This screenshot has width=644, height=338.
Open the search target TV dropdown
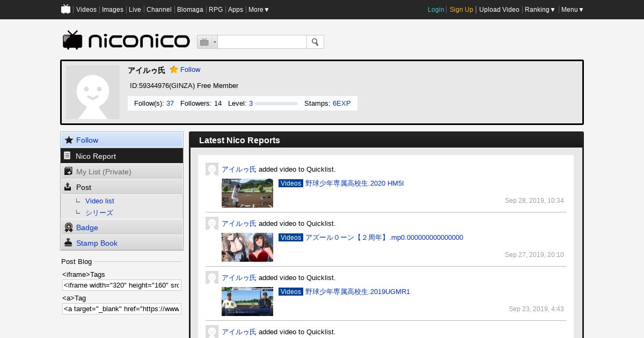(x=207, y=42)
